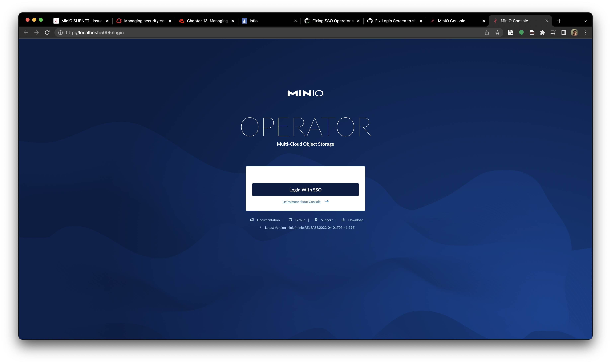Open a new tab with plus button
This screenshot has height=364, width=611.
(559, 21)
